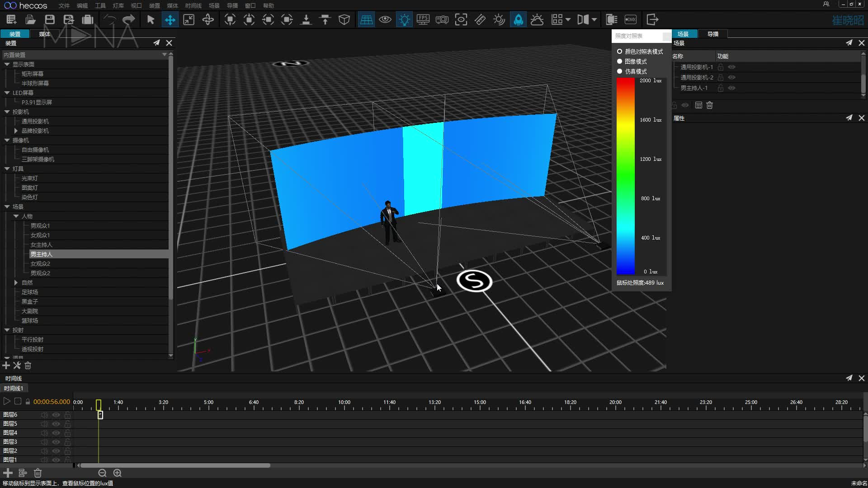Toggle visibility eye of 男主持人-1
The image size is (868, 488).
(731, 88)
